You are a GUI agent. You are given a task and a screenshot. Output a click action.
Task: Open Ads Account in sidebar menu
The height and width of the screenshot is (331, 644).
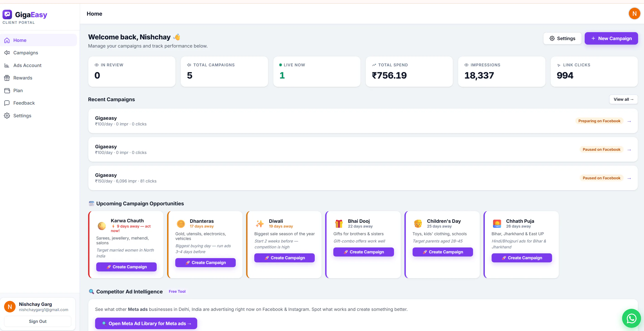click(x=38, y=65)
